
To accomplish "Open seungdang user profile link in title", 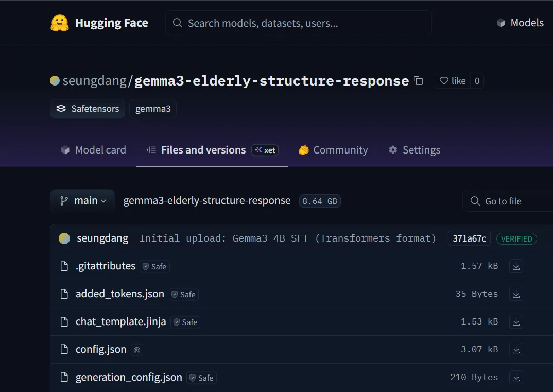I will click(95, 81).
